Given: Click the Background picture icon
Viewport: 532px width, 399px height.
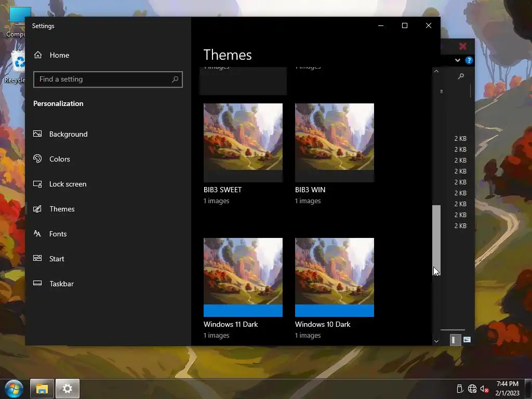Looking at the screenshot, I should [x=37, y=134].
